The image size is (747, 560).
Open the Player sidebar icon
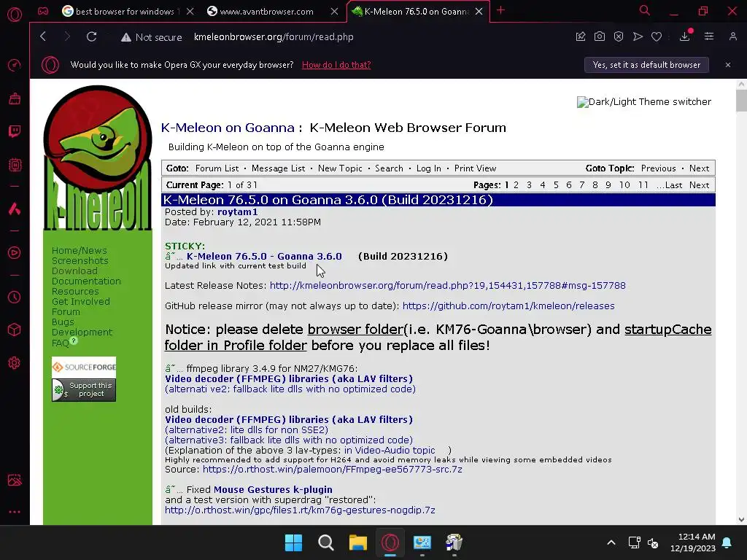point(15,253)
